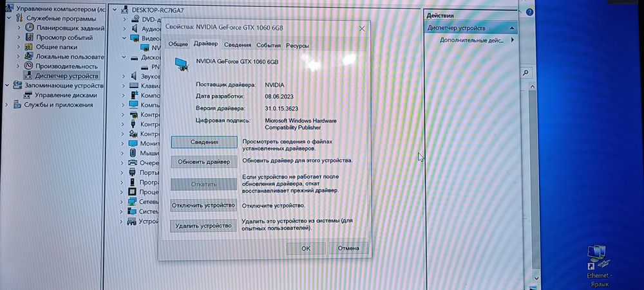Click the Запоминающие устройства icon
This screenshot has width=644, height=290.
pos(17,86)
